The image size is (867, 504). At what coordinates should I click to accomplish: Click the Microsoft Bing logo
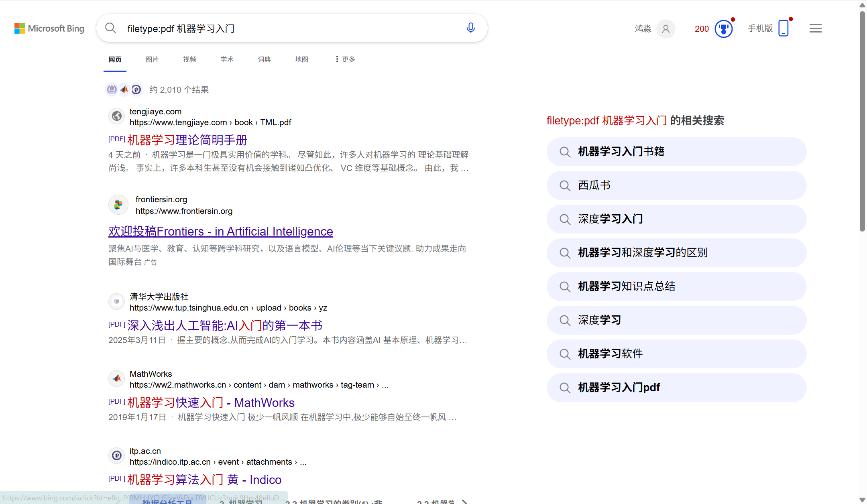tap(49, 28)
